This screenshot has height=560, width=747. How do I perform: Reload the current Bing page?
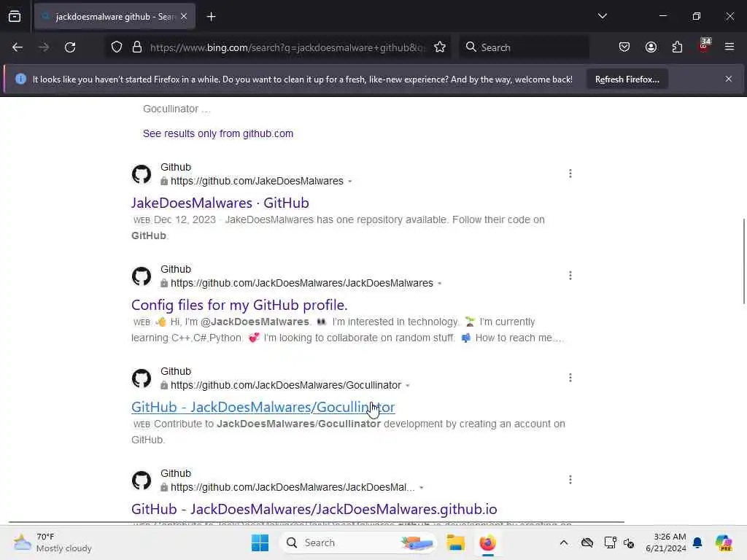coord(70,47)
